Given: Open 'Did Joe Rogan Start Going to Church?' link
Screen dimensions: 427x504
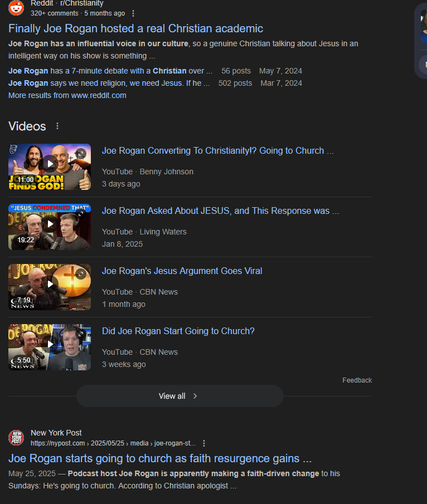Looking at the screenshot, I should point(178,331).
